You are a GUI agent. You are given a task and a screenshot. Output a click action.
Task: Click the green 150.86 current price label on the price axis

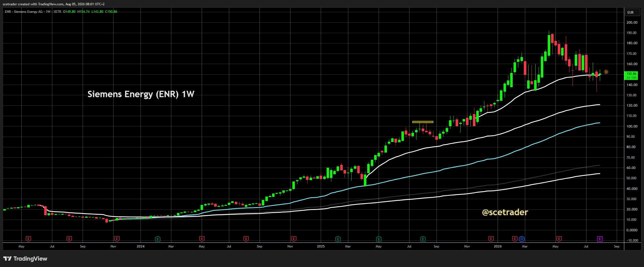631,74
